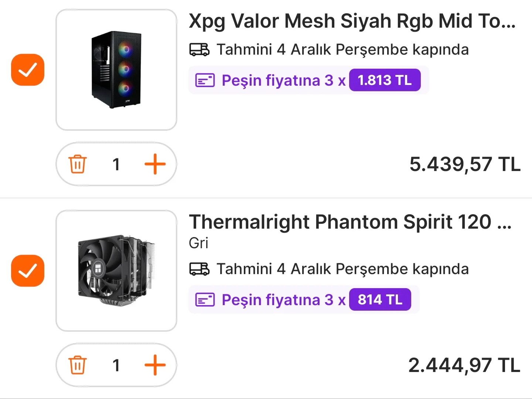This screenshot has width=532, height=399.
Task: Delete the Xpg Valor case with trash icon
Action: 78,164
